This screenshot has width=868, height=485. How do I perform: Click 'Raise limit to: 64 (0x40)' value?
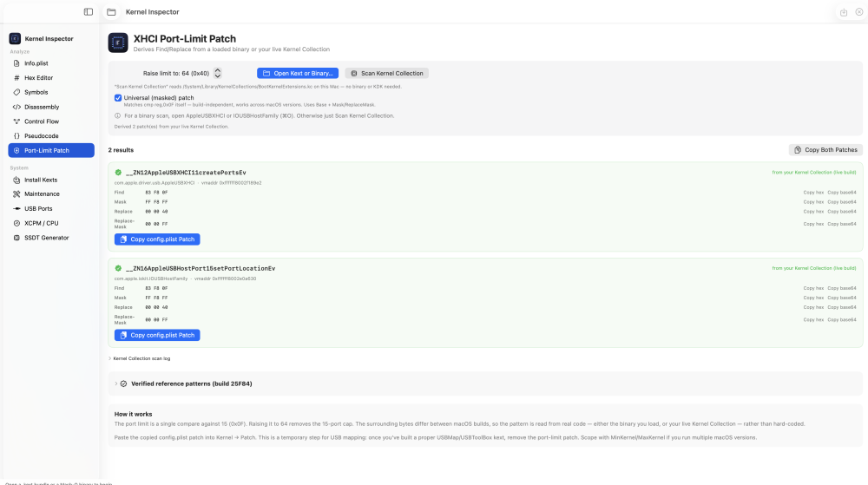[176, 73]
